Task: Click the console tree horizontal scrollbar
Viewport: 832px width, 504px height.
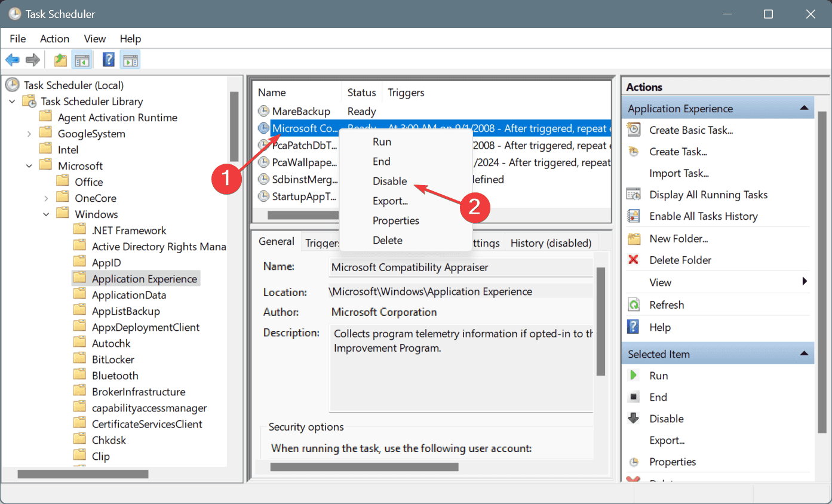Action: point(83,474)
